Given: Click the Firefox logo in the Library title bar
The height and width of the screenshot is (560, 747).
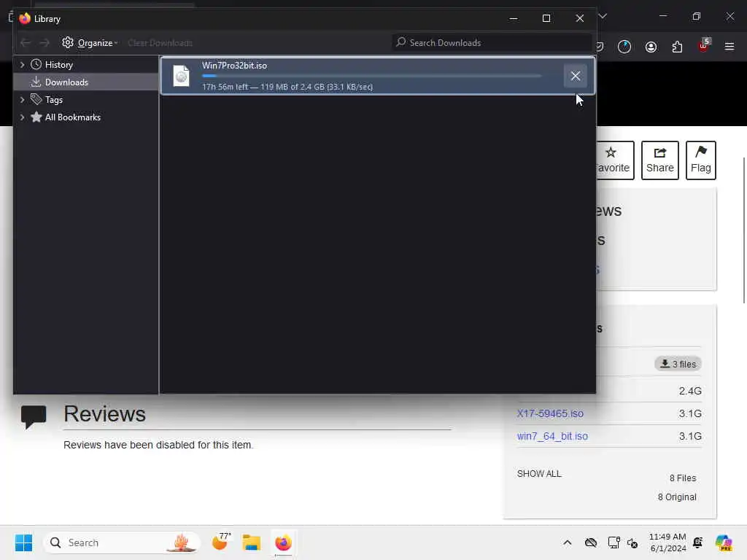Looking at the screenshot, I should (x=25, y=18).
